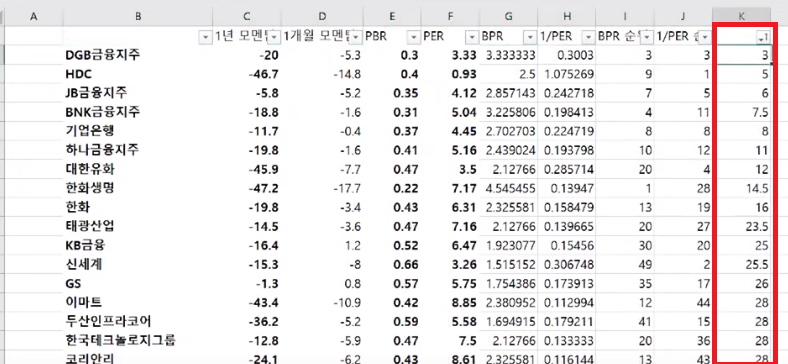Select column H header
The image size is (788, 364).
(x=567, y=17)
